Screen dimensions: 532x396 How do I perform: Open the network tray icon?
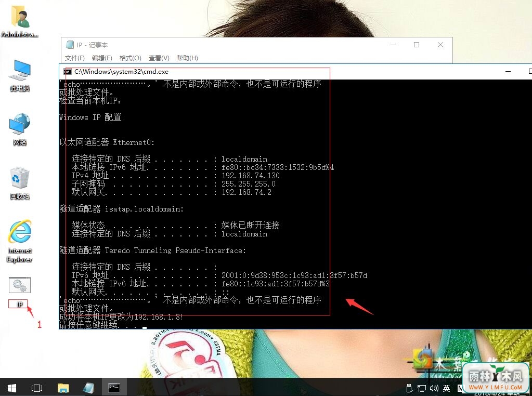(422, 388)
